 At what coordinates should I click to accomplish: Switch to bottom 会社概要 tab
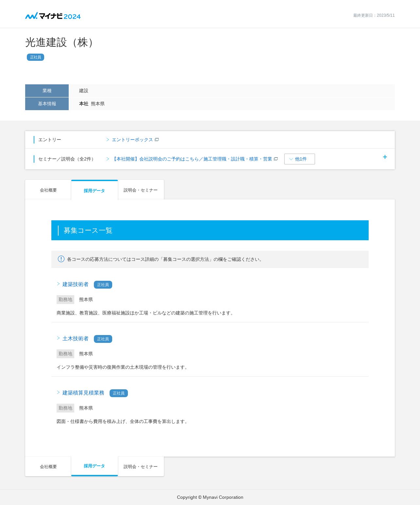[48, 466]
